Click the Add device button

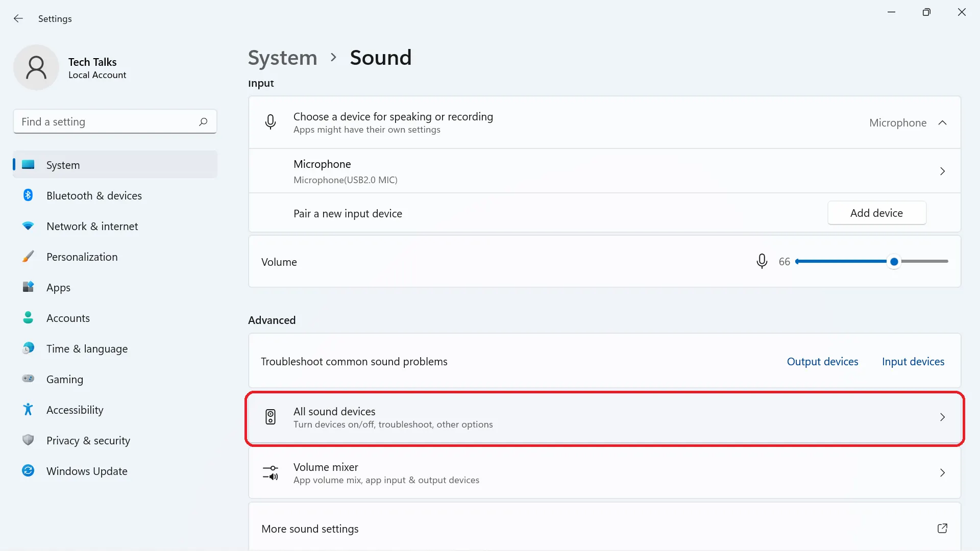[x=876, y=213]
